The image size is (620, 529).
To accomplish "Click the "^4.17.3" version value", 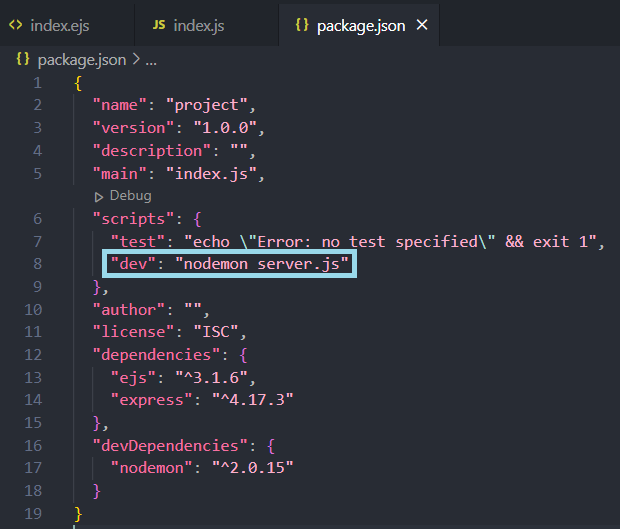I will (x=253, y=400).
